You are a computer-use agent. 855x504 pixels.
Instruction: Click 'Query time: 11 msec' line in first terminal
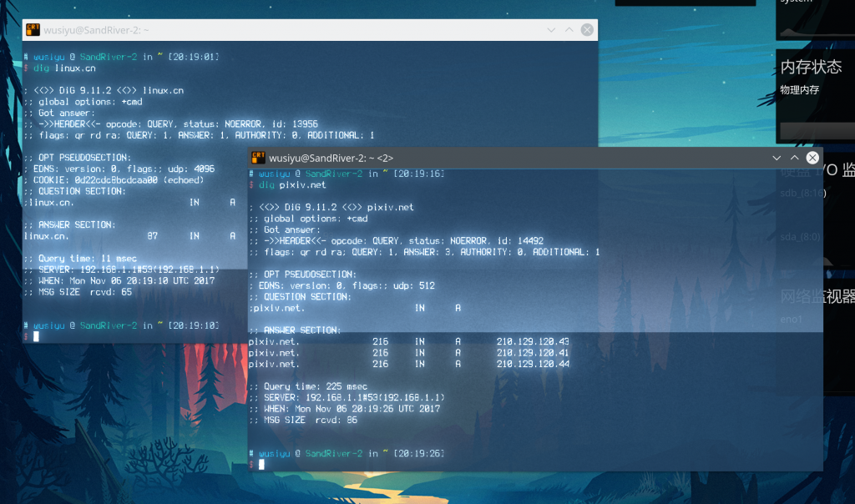(x=80, y=259)
